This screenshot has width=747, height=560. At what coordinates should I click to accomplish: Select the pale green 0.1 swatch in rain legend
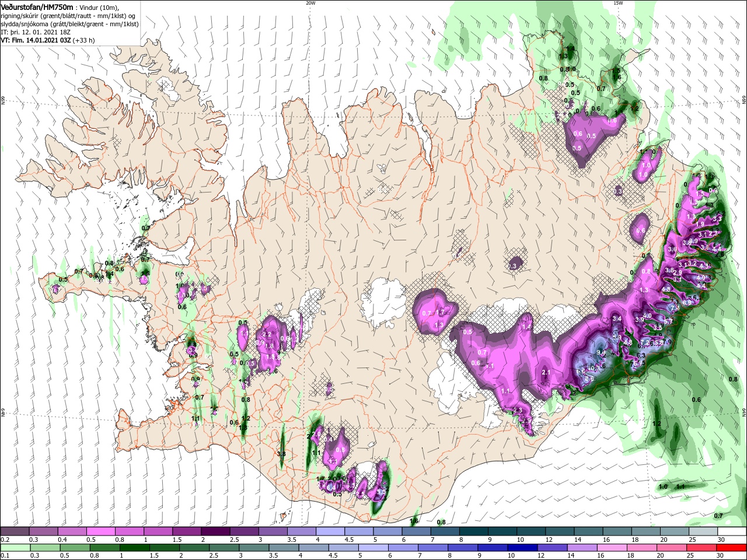tap(16, 547)
